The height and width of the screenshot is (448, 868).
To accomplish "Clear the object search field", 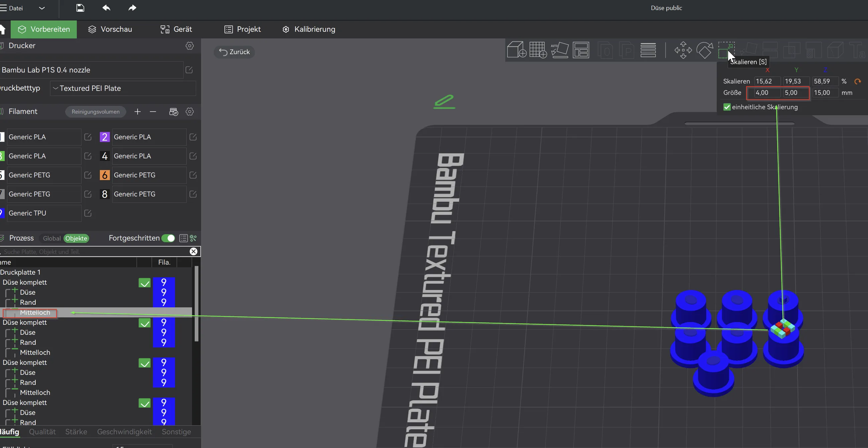I will pos(193,252).
